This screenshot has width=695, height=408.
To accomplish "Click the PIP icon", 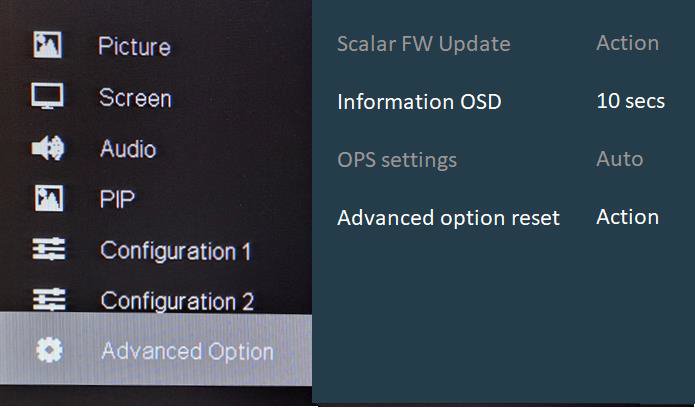I will pos(47,199).
